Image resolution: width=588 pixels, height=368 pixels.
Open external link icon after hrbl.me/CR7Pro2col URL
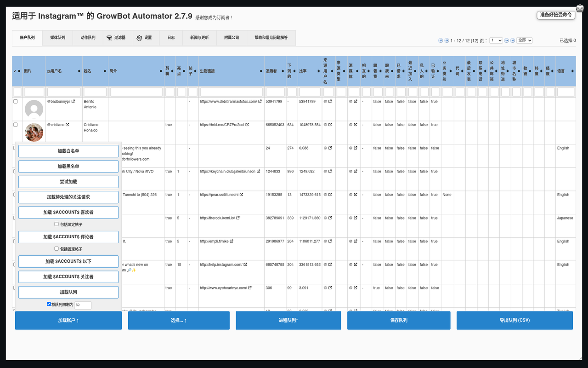coord(248,125)
